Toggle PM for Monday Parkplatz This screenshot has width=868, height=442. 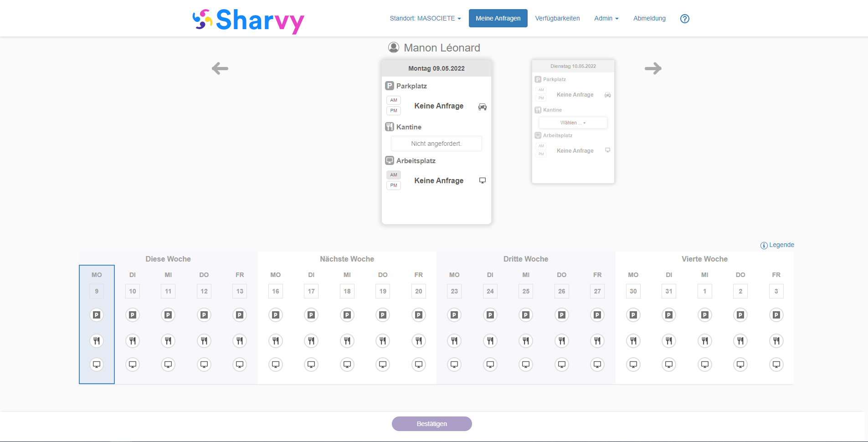394,111
